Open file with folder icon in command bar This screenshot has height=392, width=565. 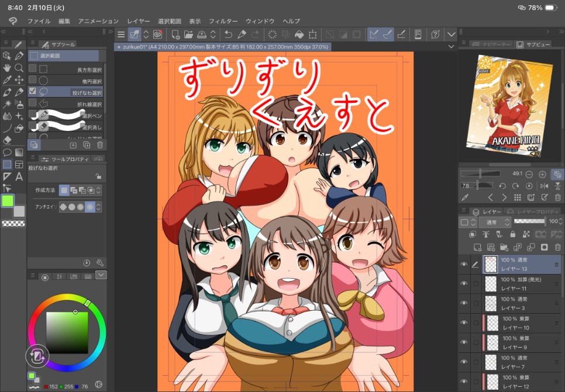[x=188, y=34]
